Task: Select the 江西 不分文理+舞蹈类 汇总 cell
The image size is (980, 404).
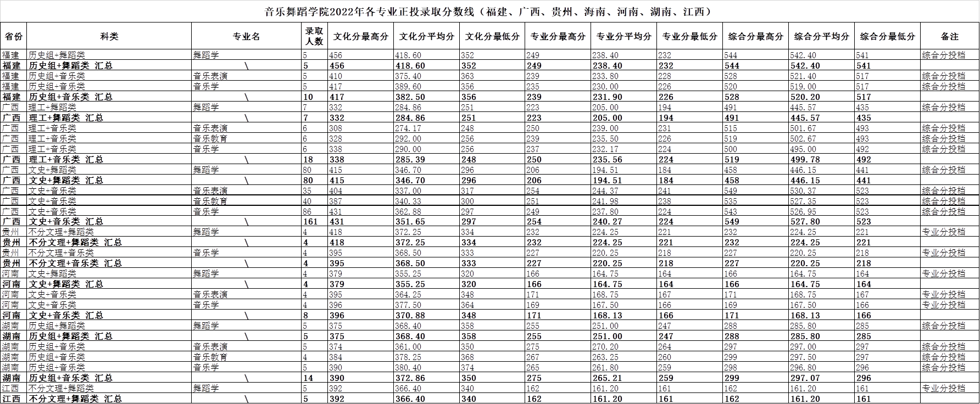Action: coord(75,399)
